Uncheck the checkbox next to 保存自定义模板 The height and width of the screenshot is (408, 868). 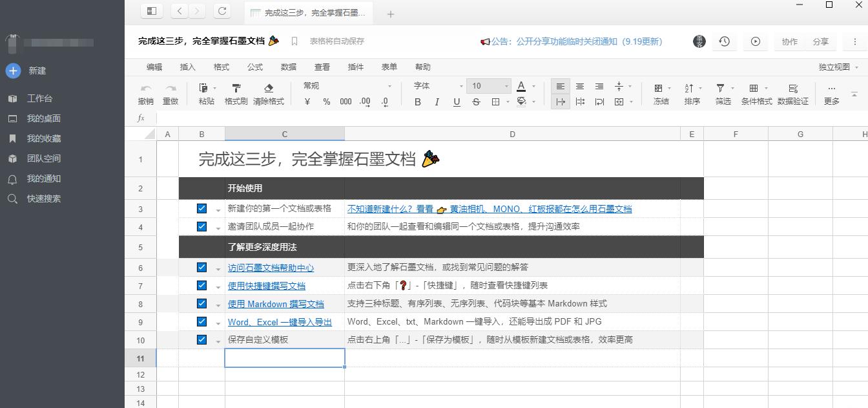(x=202, y=339)
